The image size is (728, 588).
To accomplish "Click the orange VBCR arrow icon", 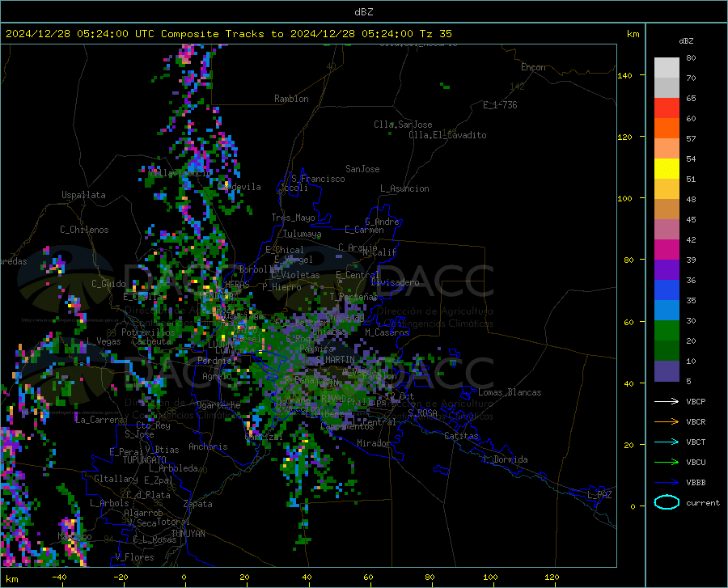I will click(667, 422).
